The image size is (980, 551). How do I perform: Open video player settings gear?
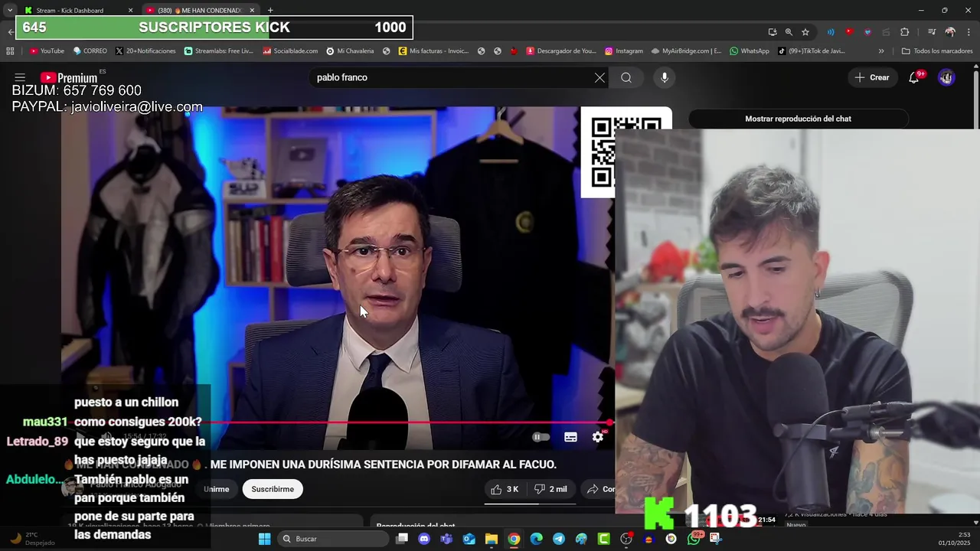pos(598,437)
